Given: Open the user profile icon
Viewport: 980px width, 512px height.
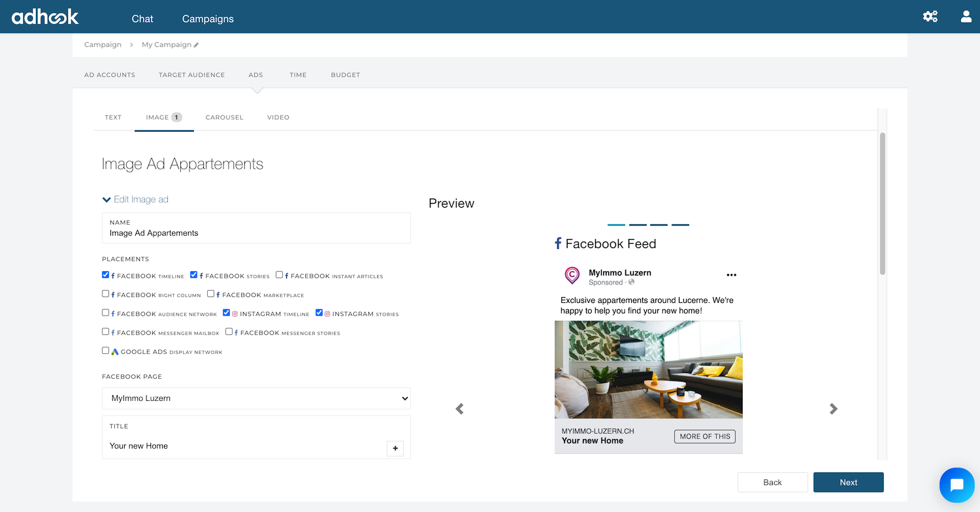Looking at the screenshot, I should click(x=966, y=17).
